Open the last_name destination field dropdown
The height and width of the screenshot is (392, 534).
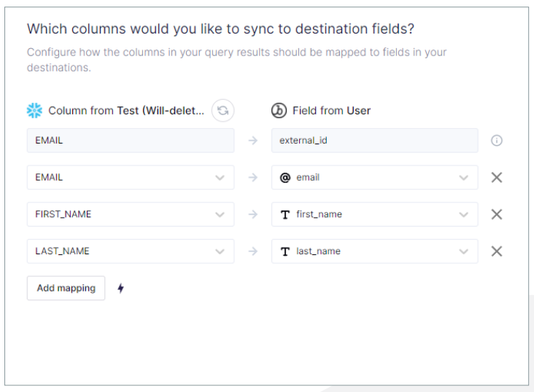click(x=375, y=251)
